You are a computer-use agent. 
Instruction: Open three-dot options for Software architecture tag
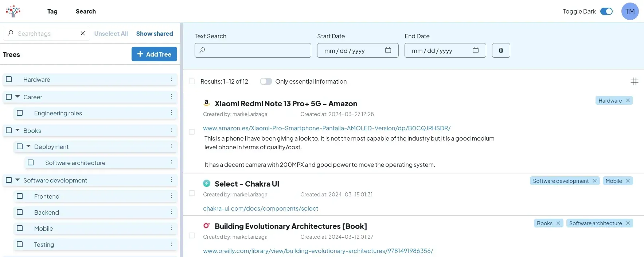[171, 162]
